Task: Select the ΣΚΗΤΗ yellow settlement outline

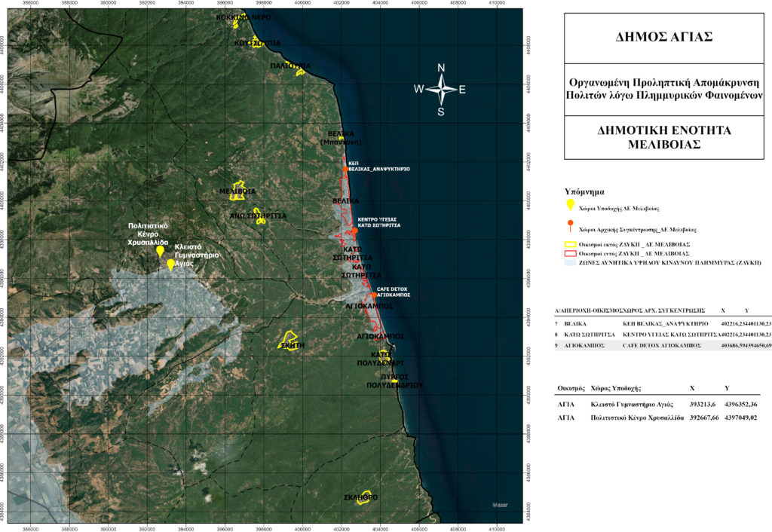Action: click(x=288, y=340)
